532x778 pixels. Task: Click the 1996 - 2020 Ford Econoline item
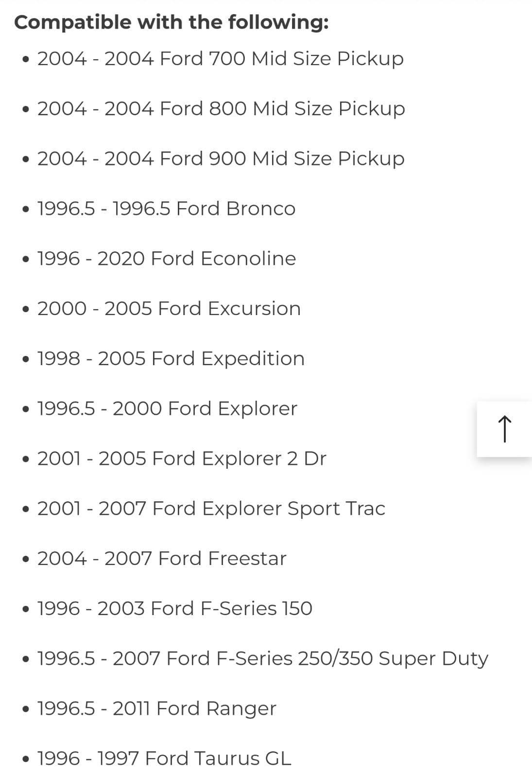pos(166,259)
